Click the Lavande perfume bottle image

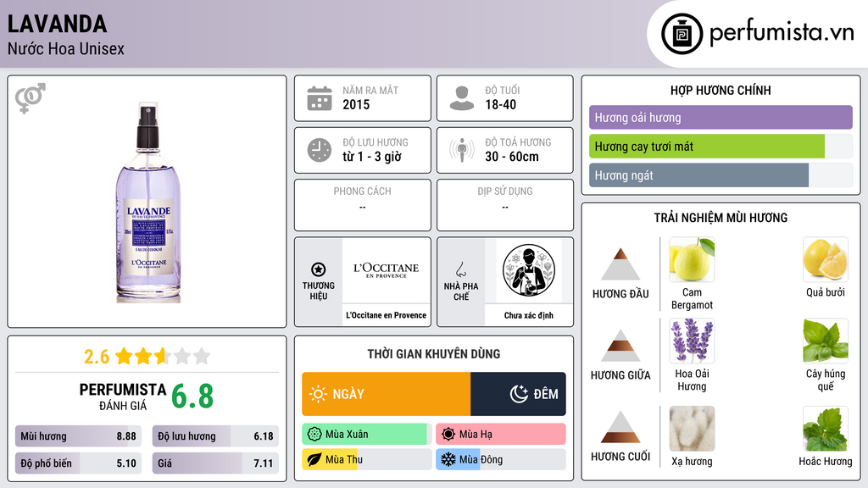[x=148, y=202]
